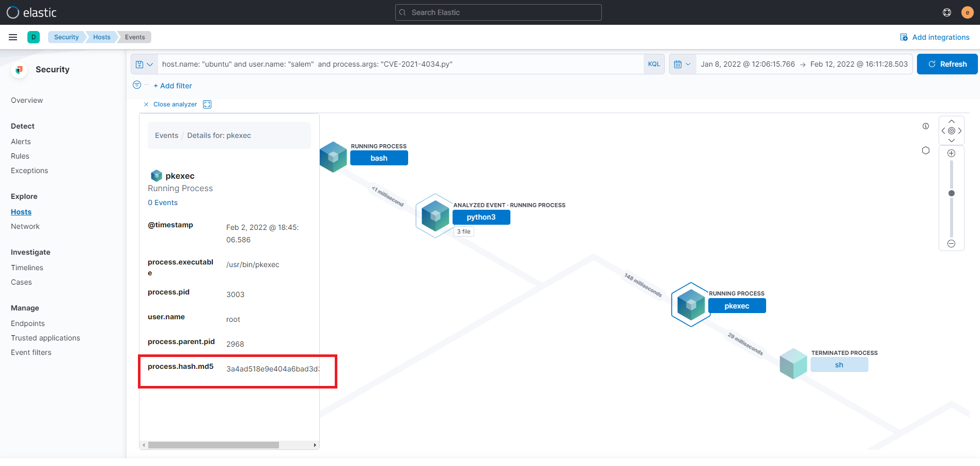Open the date quick menu calendar dropdown
Viewport: 980px width, 466px height.
[x=682, y=64]
